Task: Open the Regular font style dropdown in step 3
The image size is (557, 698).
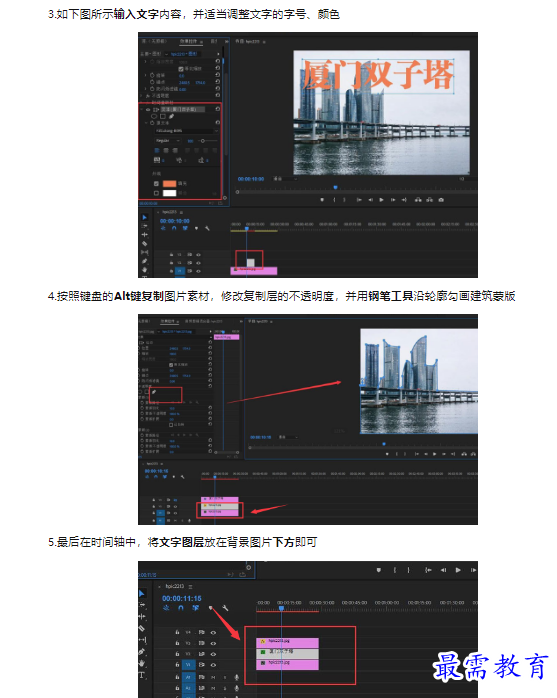Action: tap(167, 141)
